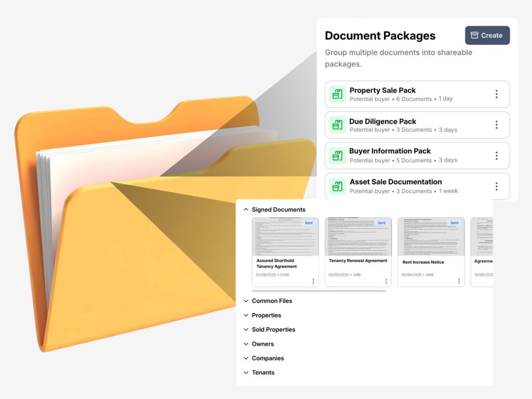Open options menu for Tenancy Renewal Agreement

[386, 281]
